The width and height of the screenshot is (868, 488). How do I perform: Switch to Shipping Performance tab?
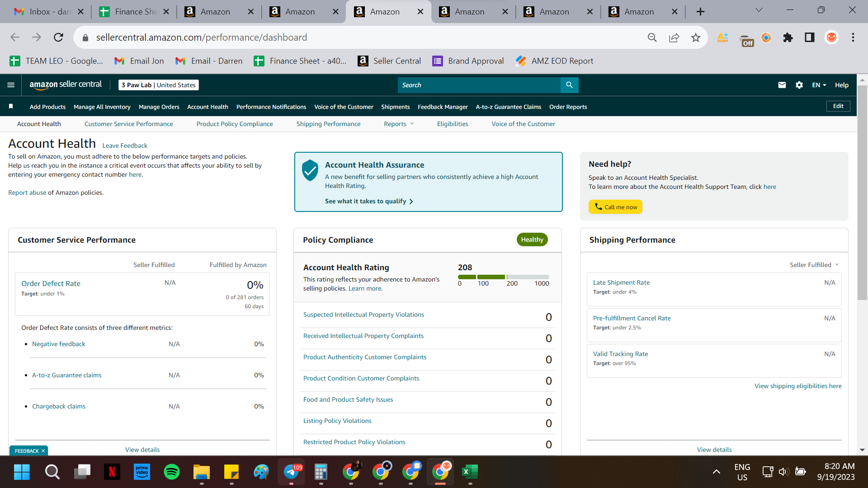(329, 124)
